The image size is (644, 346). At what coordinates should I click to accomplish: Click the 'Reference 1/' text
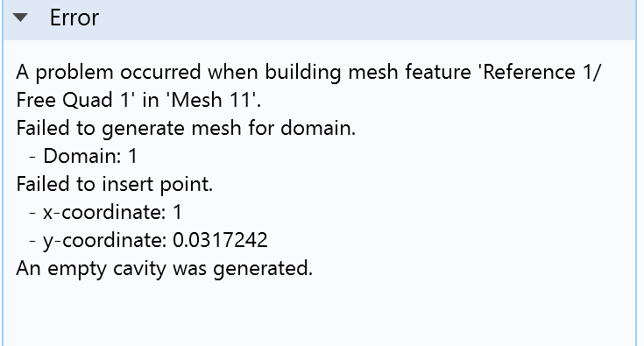(539, 72)
